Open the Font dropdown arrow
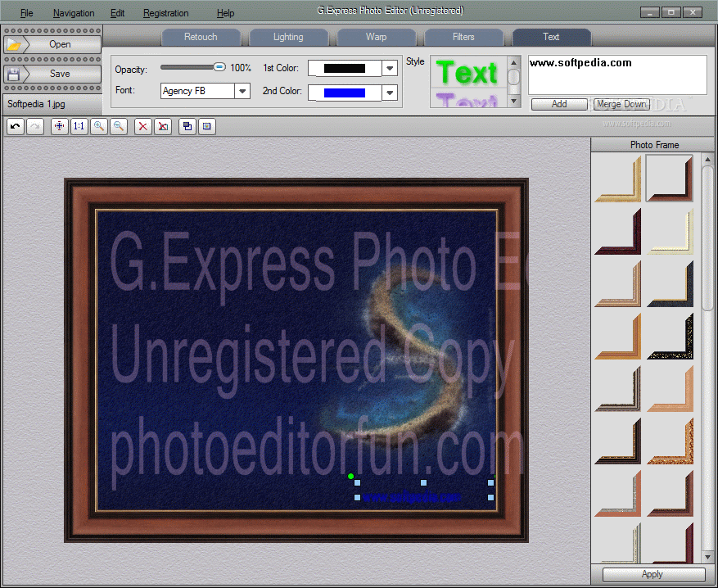The height and width of the screenshot is (588, 718). [242, 91]
